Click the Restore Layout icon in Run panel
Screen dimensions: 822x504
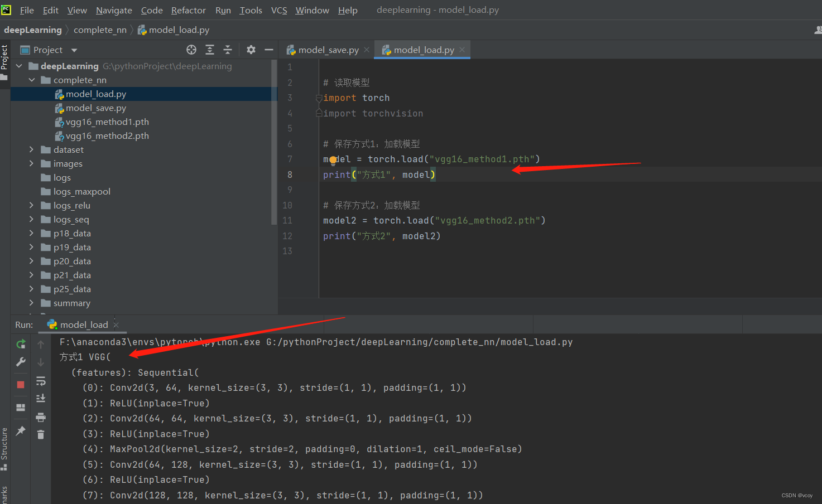(x=21, y=408)
